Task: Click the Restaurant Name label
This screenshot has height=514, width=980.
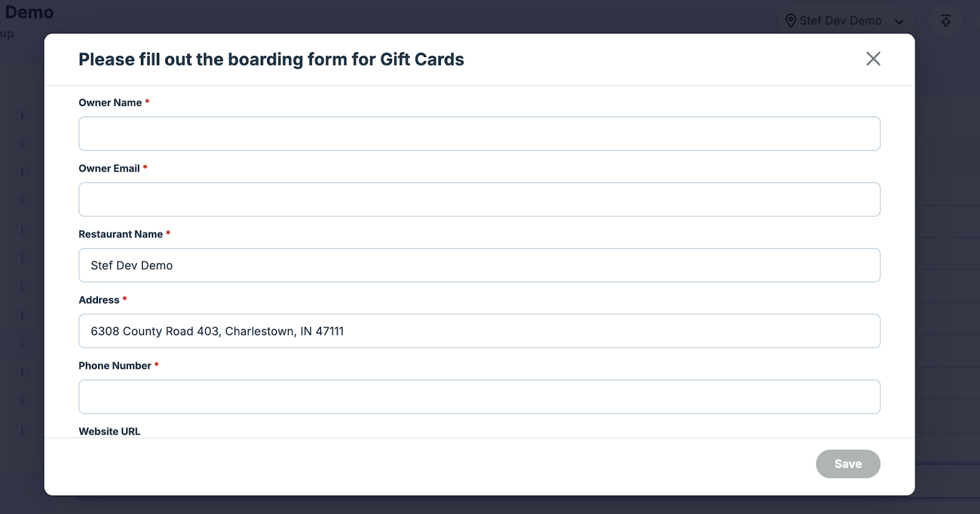Action: tap(121, 234)
